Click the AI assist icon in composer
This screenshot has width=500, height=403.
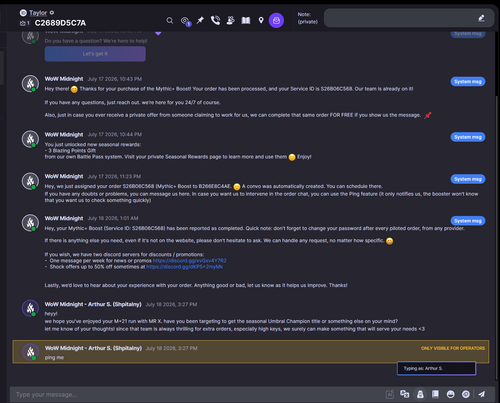[390, 394]
